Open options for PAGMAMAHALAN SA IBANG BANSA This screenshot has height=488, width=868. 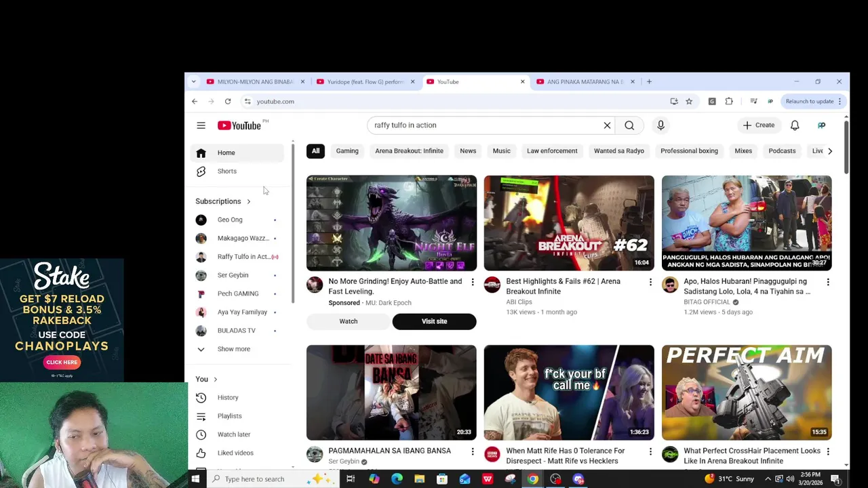(473, 451)
